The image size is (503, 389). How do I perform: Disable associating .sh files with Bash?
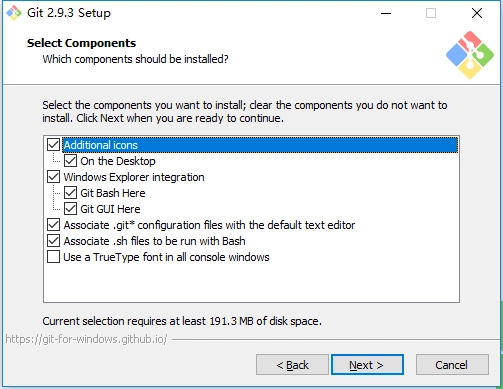pos(53,241)
